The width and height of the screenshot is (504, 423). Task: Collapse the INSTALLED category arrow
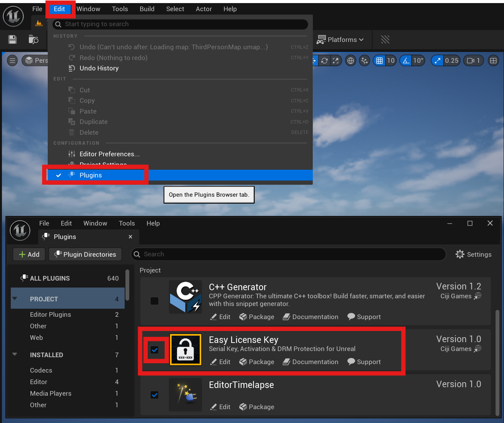click(15, 354)
